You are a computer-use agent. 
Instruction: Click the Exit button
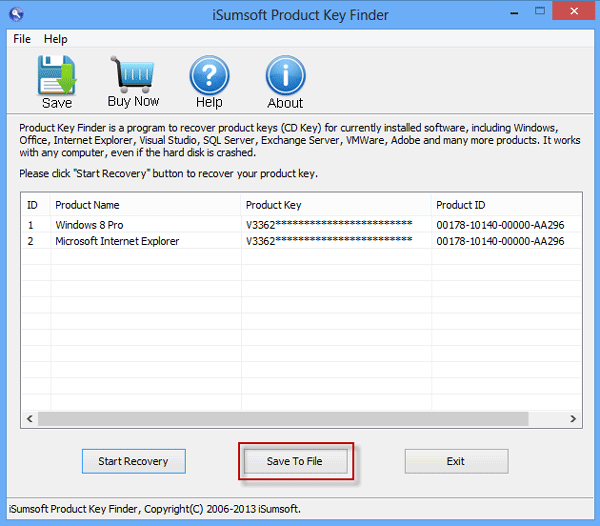coord(457,461)
